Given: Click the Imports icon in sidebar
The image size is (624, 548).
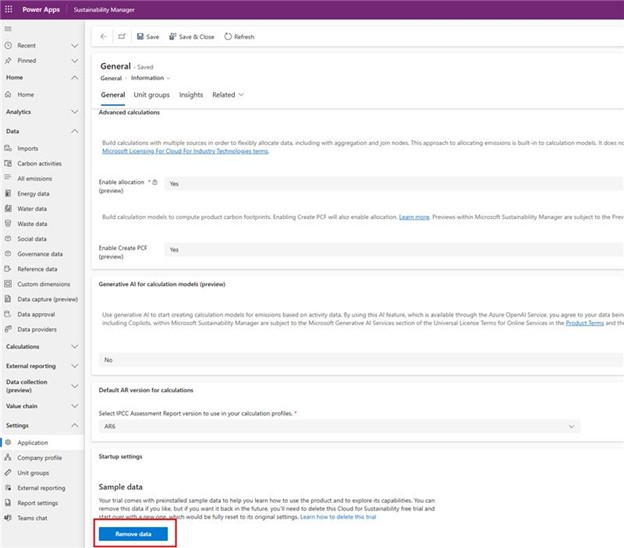Looking at the screenshot, I should point(8,148).
